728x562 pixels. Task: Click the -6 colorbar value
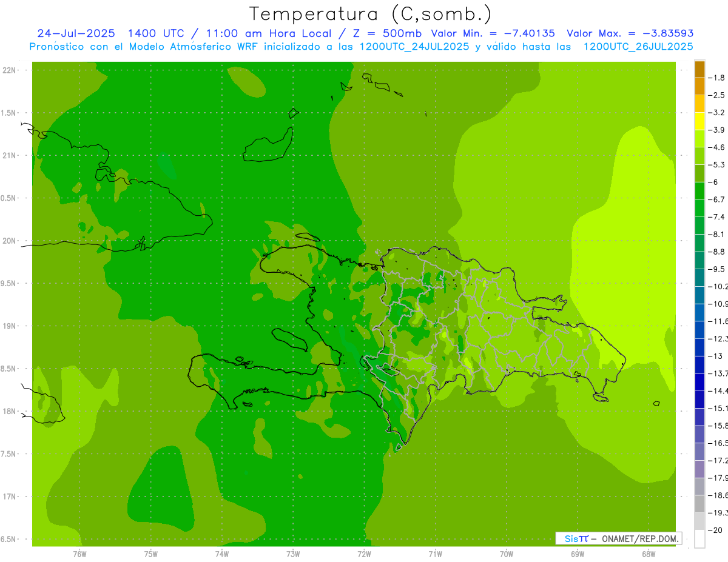pos(714,182)
